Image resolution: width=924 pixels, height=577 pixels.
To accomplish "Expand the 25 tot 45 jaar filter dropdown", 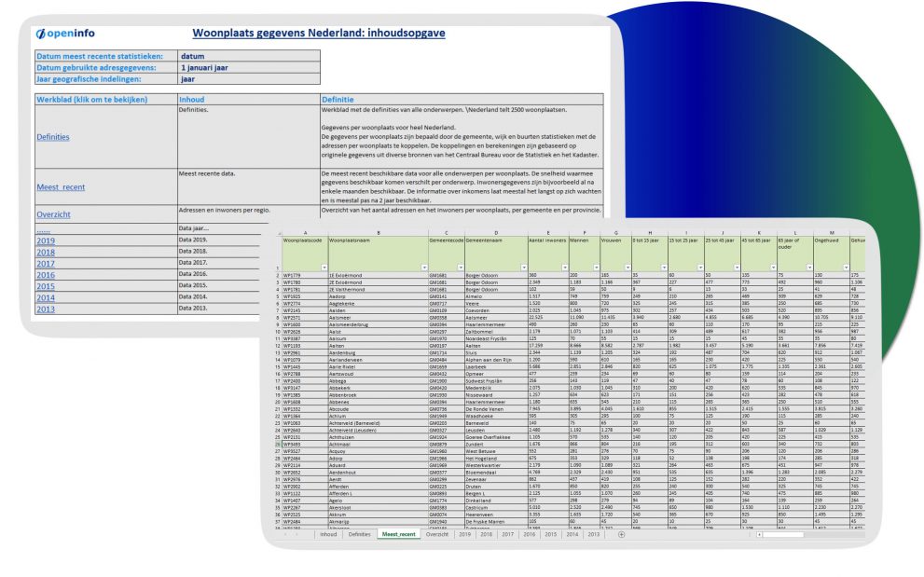I will [738, 268].
